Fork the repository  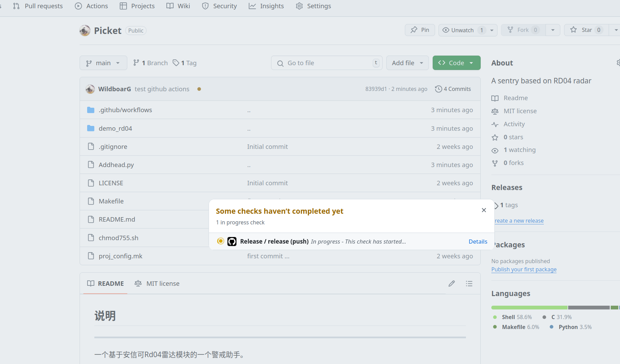(x=523, y=30)
